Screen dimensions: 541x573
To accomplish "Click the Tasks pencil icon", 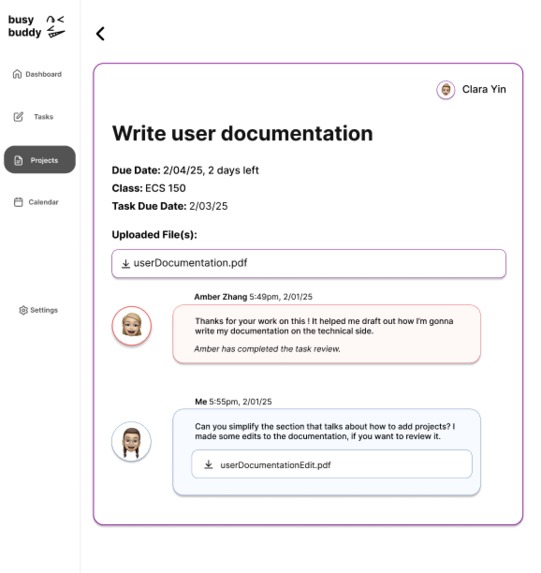I will click(x=18, y=117).
